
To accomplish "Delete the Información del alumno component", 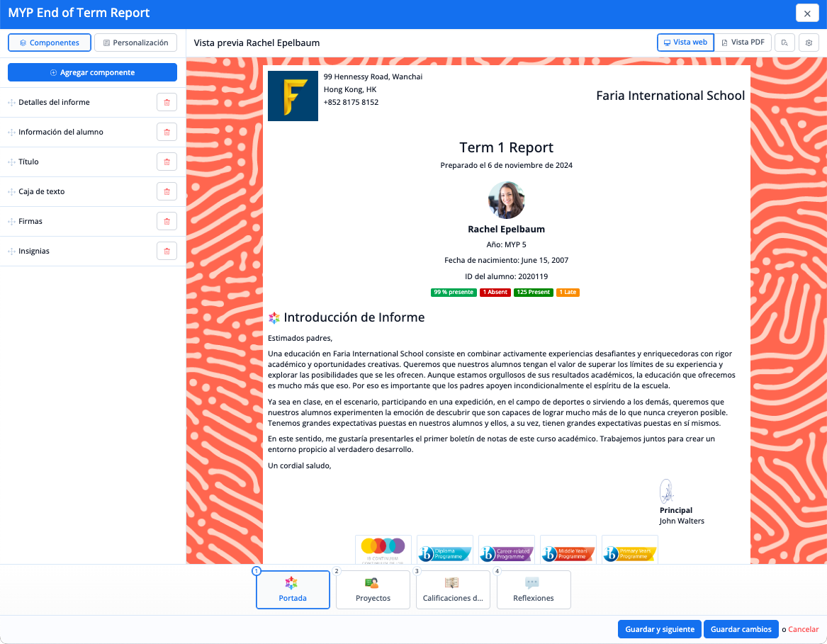I will coord(167,132).
